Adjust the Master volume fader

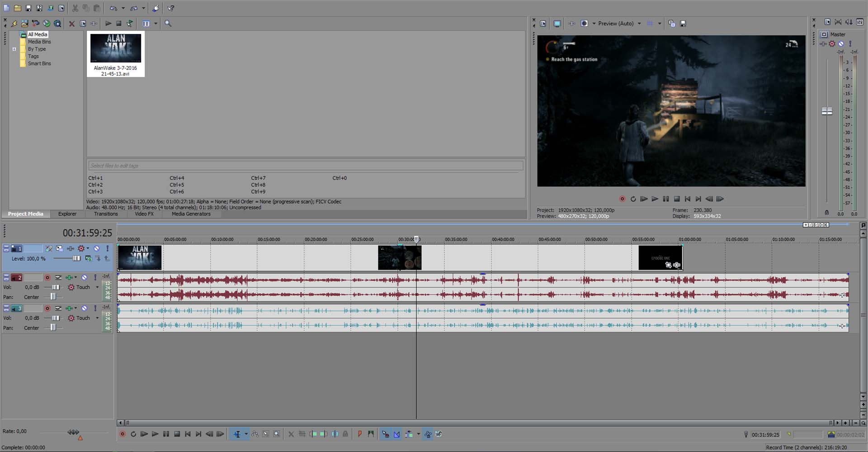pos(827,111)
